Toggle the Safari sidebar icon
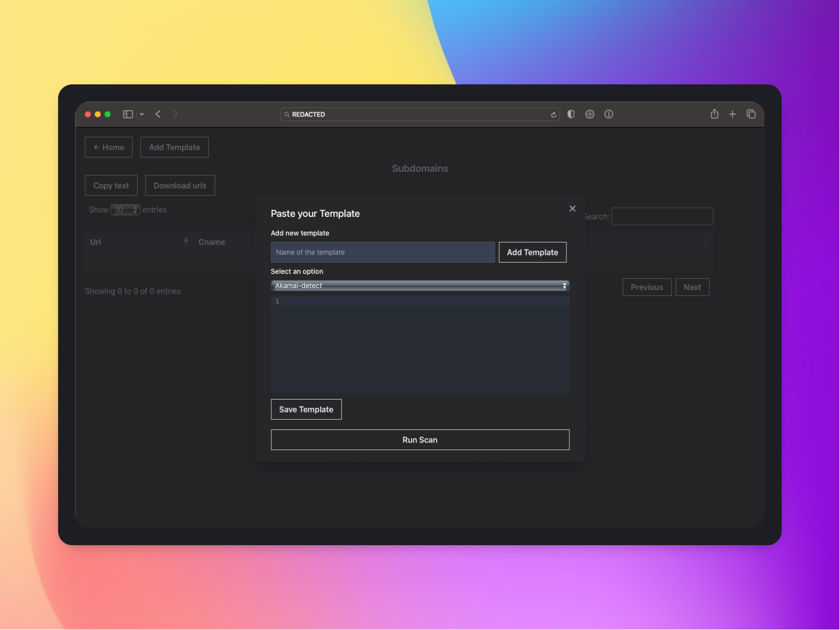Screen dimensions: 840x630 pyautogui.click(x=128, y=114)
